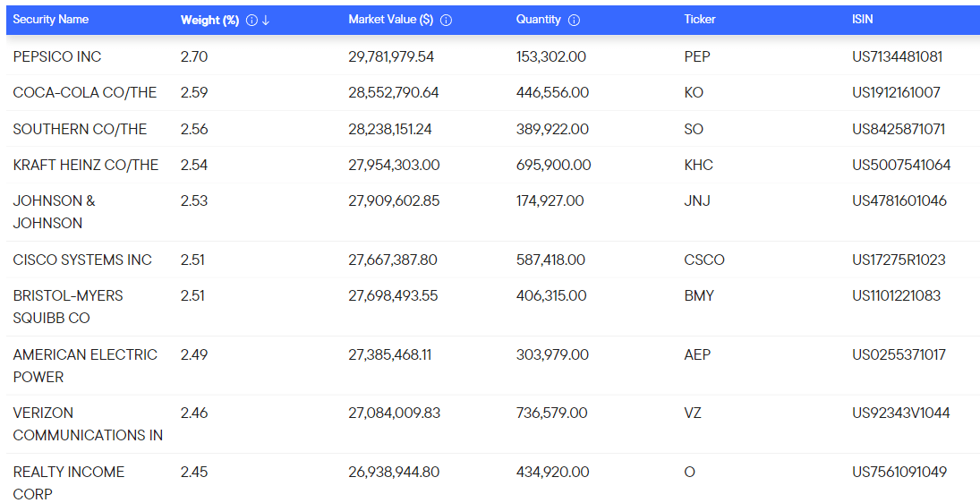This screenshot has height=503, width=980.
Task: Click ISIN US7561091049
Action: (x=899, y=472)
